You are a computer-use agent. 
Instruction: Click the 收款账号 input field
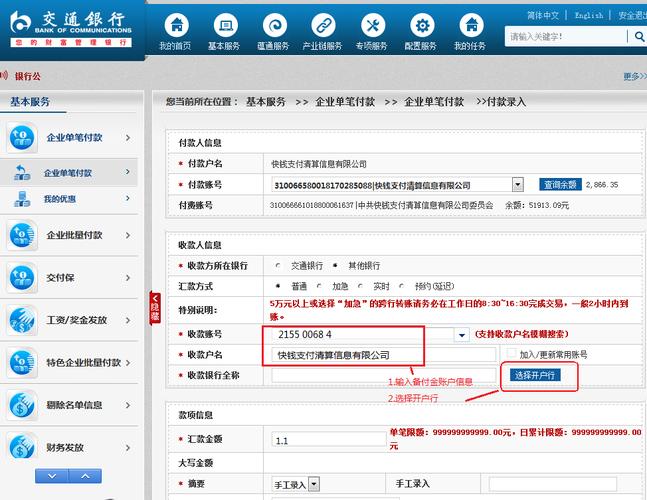pos(363,335)
